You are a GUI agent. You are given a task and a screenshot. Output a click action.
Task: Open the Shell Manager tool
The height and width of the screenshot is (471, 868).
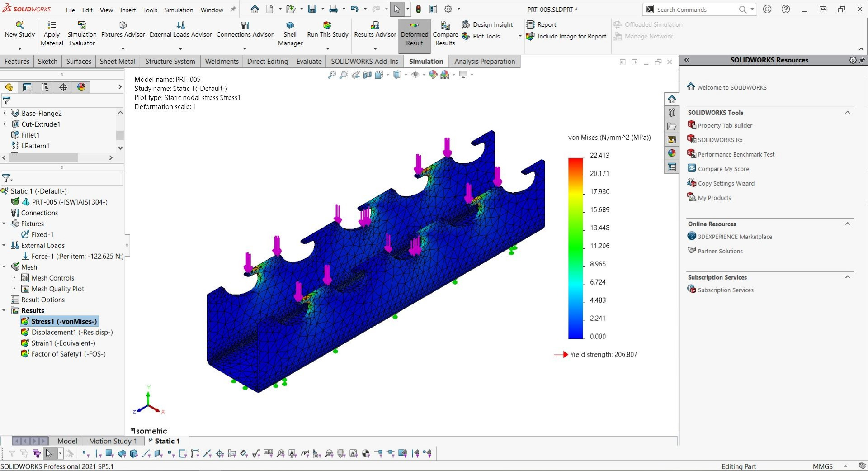(290, 25)
